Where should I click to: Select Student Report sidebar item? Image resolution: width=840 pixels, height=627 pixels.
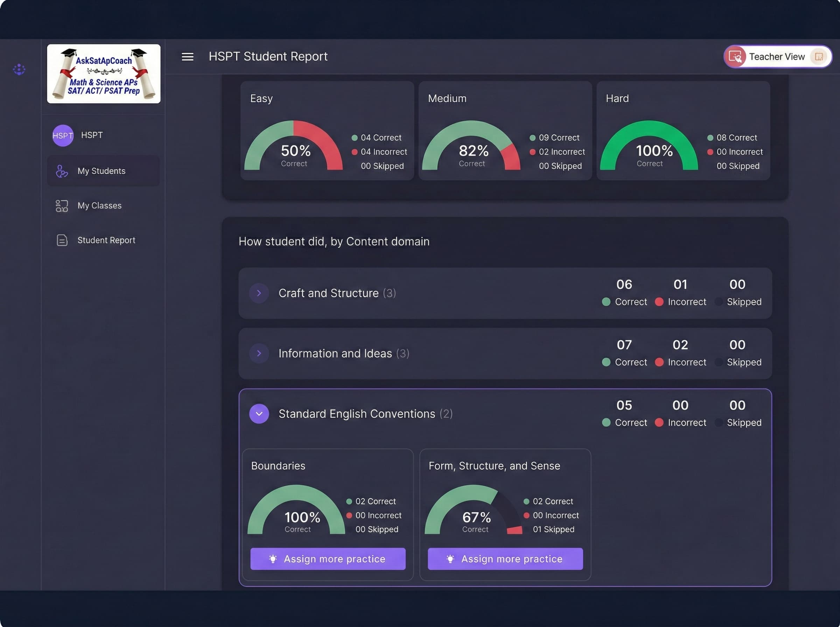pos(106,240)
